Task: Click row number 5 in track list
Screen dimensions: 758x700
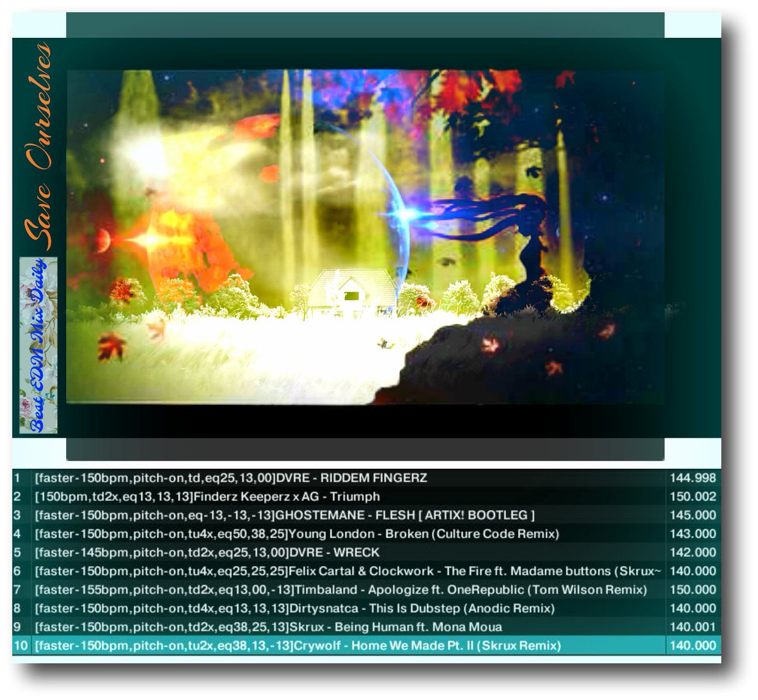Action: tap(17, 553)
